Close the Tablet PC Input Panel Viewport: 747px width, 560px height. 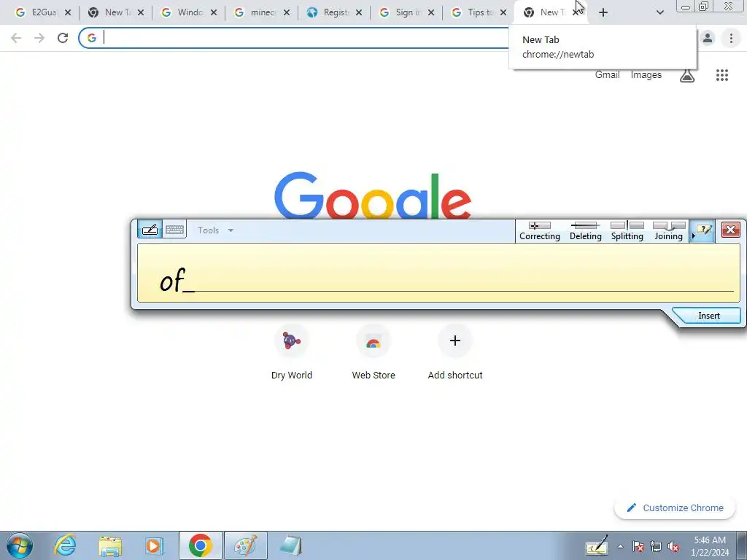[730, 230]
